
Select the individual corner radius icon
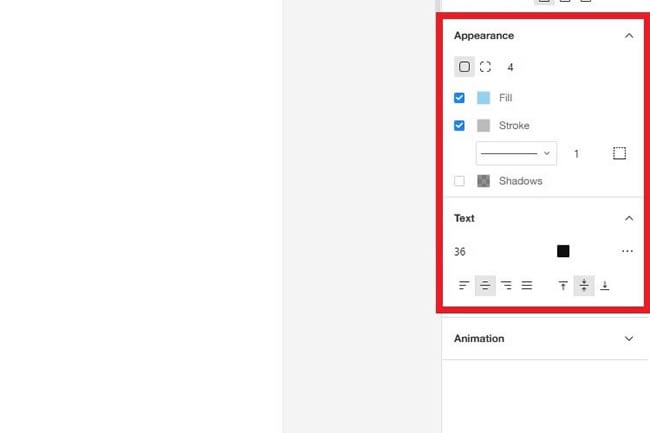pyautogui.click(x=485, y=67)
